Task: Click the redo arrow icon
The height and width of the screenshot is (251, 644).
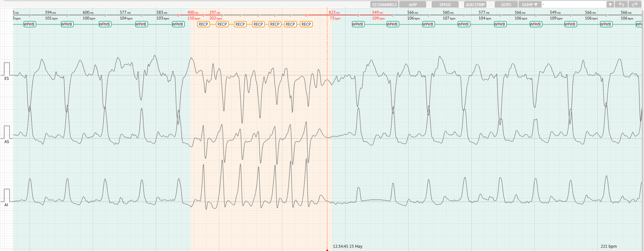Action: tap(634, 5)
